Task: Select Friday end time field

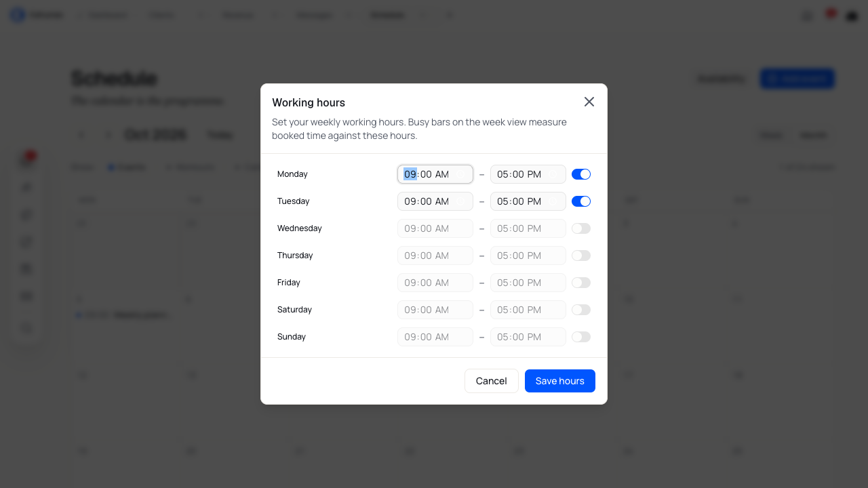Action: [x=528, y=283]
